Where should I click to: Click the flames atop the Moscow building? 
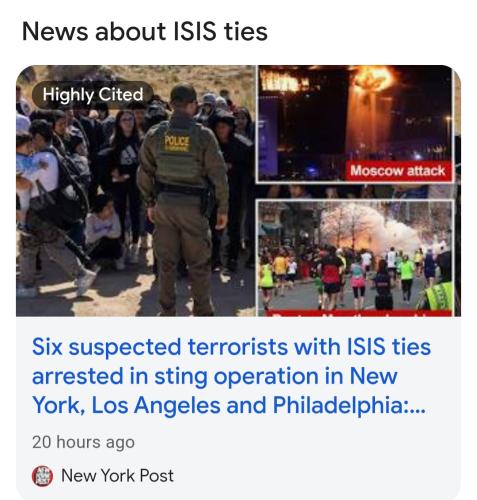[373, 78]
